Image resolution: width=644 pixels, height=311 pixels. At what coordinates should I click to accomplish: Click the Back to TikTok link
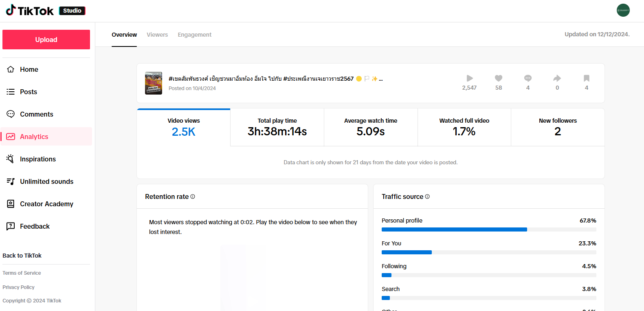tap(22, 256)
